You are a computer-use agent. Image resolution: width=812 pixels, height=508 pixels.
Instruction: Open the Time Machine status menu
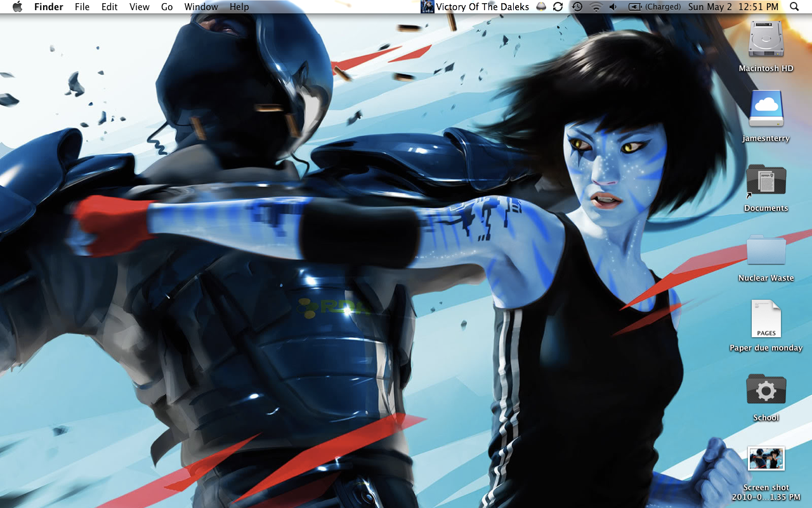coord(577,7)
